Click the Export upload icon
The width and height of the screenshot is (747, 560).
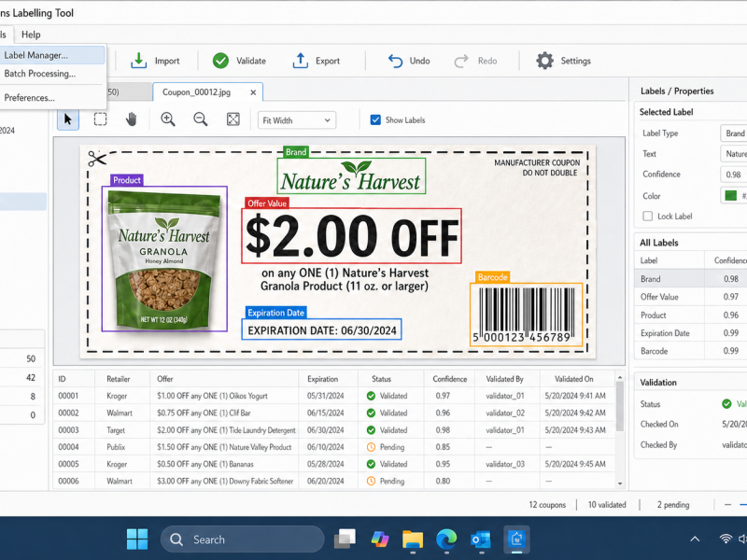tap(300, 61)
